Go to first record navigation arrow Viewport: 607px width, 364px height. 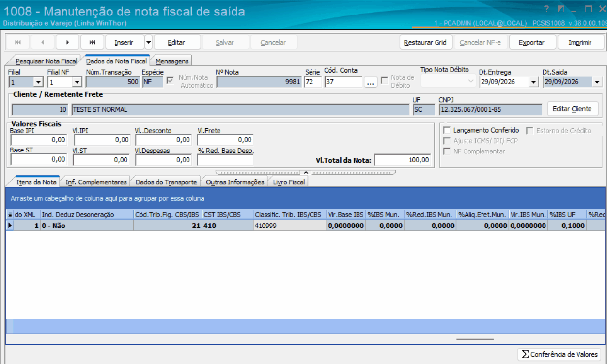click(18, 43)
